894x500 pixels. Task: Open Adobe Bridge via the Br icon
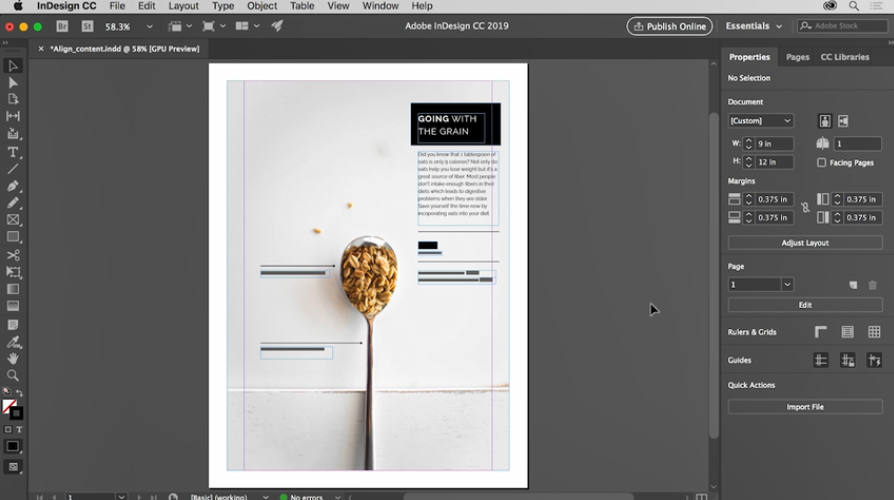click(x=63, y=26)
